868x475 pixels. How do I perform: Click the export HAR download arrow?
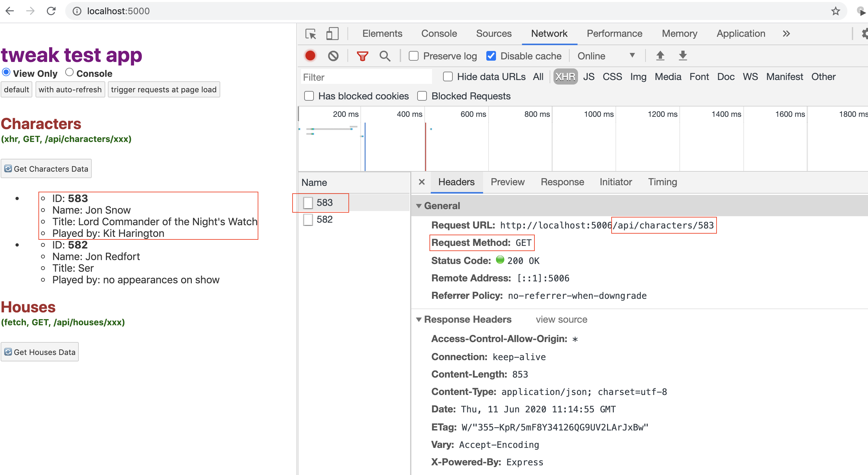pos(682,56)
